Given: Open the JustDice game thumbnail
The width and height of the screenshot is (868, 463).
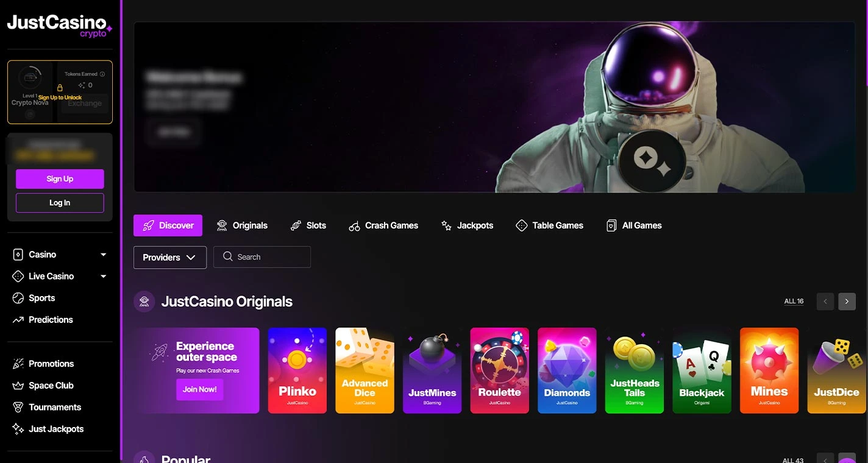Looking at the screenshot, I should pyautogui.click(x=836, y=370).
